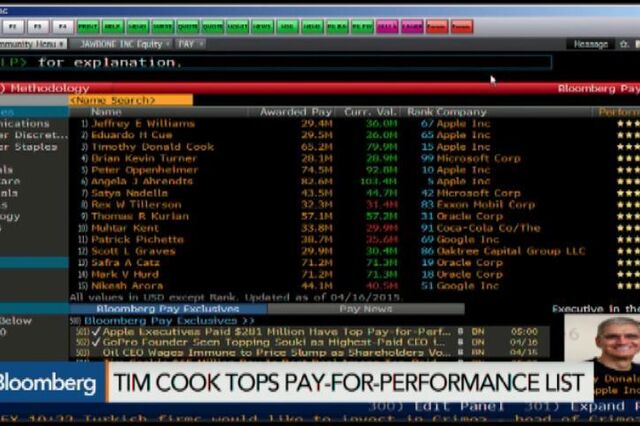The height and width of the screenshot is (426, 640).
Task: Click the PG FW page forward button
Action: (x=362, y=27)
